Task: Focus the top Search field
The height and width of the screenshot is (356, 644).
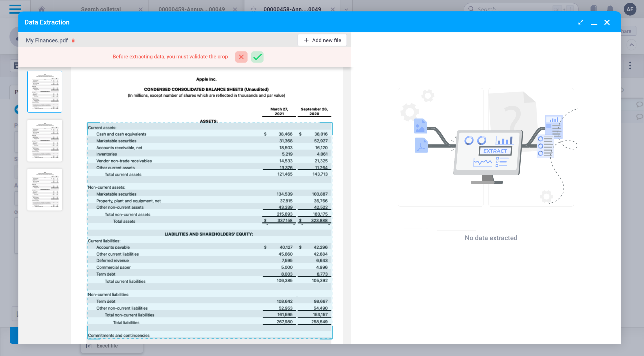Action: coord(521,9)
